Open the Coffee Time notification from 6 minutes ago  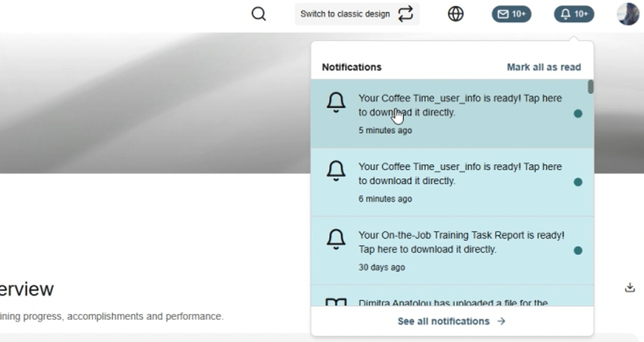coord(460,174)
